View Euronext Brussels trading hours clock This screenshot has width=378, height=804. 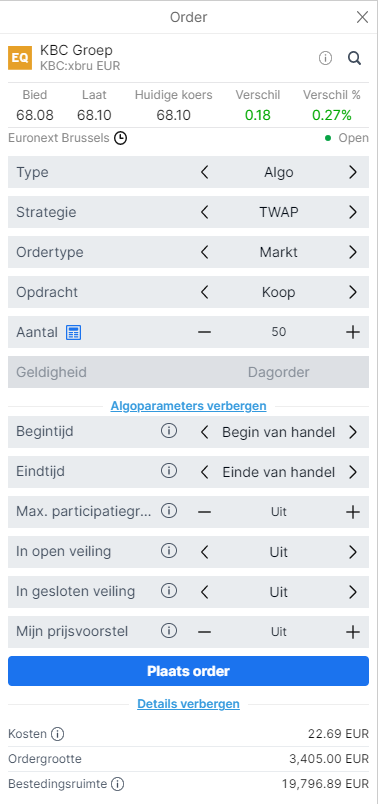121,138
